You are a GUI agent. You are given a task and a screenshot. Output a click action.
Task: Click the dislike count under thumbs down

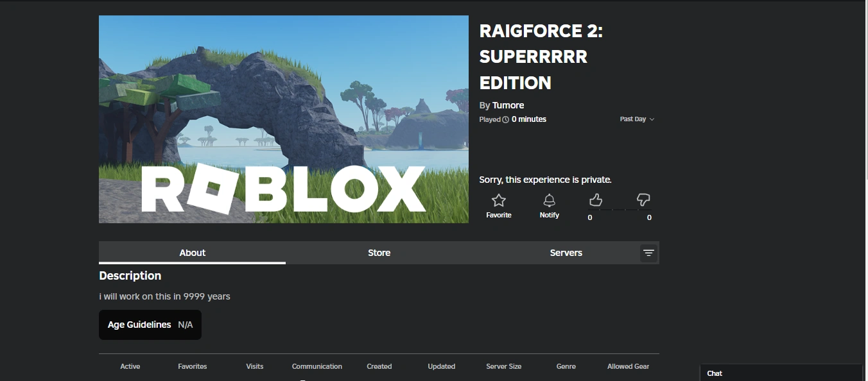[649, 217]
